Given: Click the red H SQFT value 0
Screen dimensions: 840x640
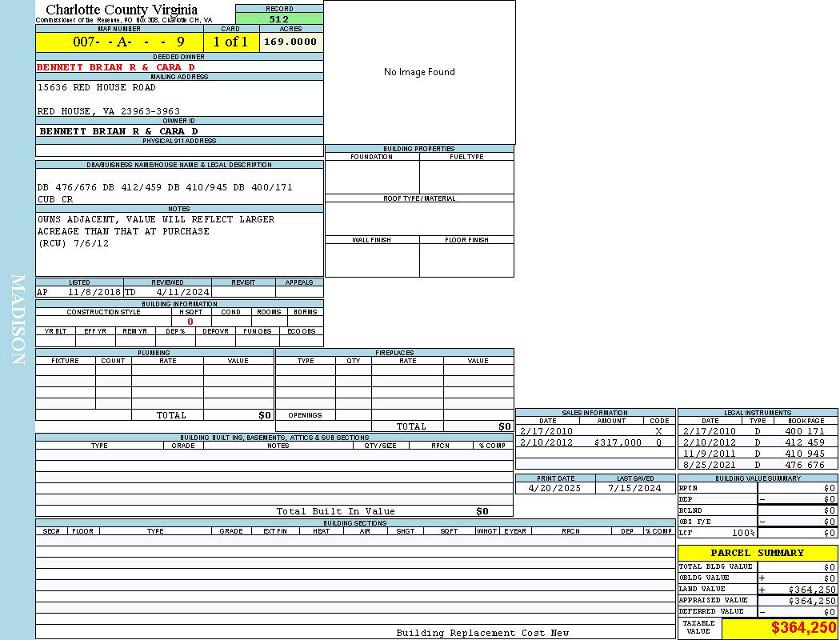Looking at the screenshot, I should [190, 322].
